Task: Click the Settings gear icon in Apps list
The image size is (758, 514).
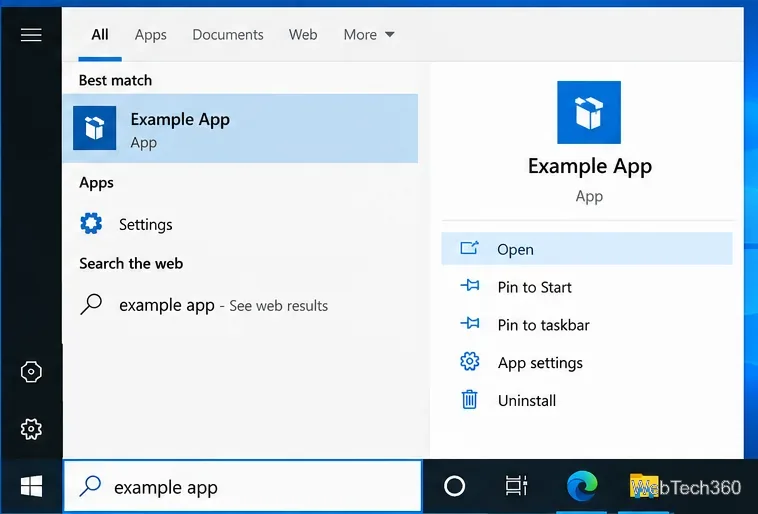Action: [91, 224]
